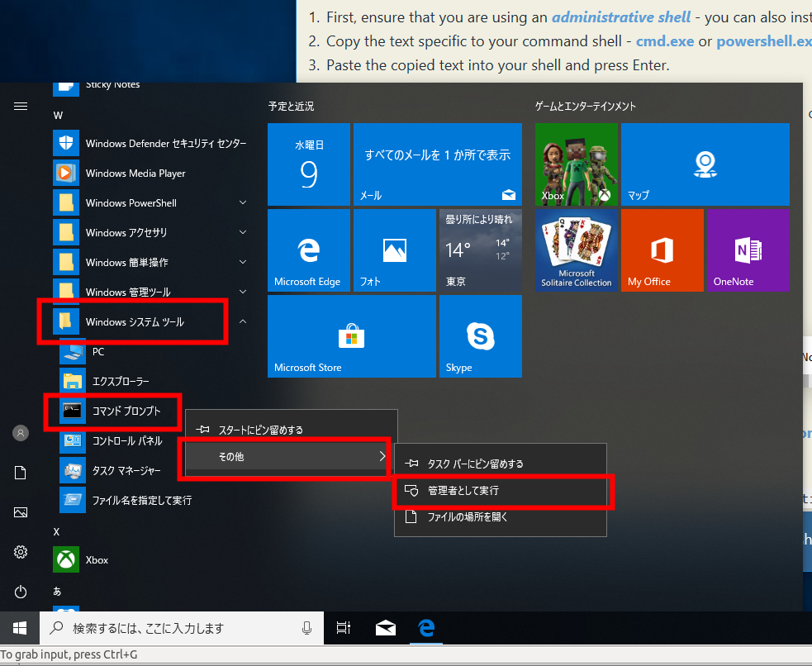Open Task View on the taskbar
The width and height of the screenshot is (812, 666).
point(344,628)
